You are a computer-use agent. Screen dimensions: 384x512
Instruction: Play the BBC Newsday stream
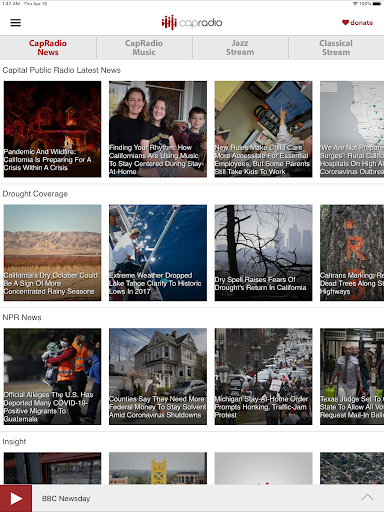coord(16,498)
